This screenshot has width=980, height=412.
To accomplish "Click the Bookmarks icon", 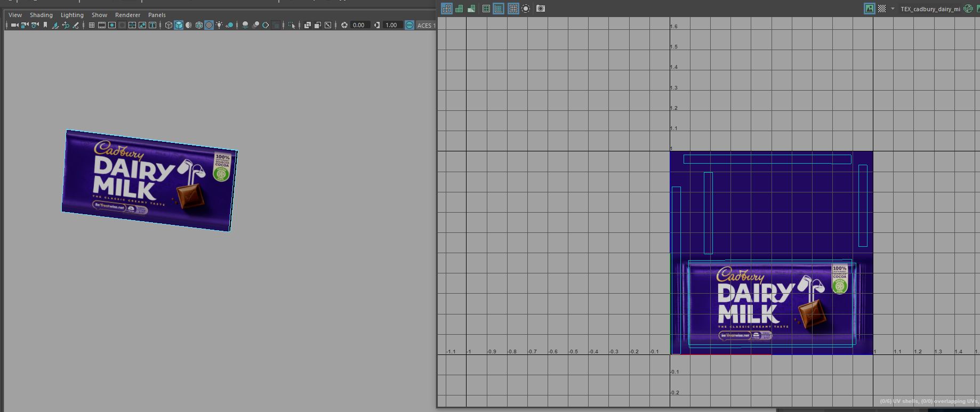I will (x=45, y=25).
